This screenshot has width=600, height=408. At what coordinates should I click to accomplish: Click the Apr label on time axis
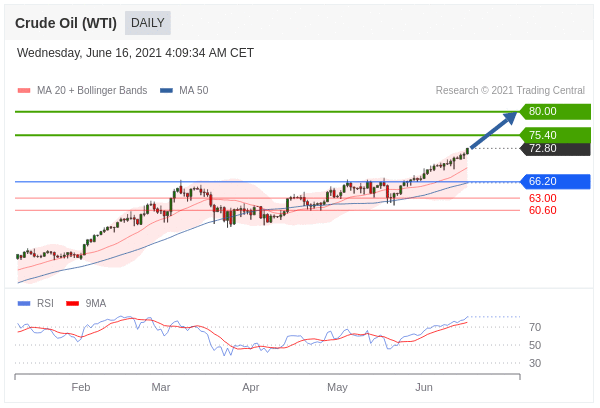pos(250,387)
